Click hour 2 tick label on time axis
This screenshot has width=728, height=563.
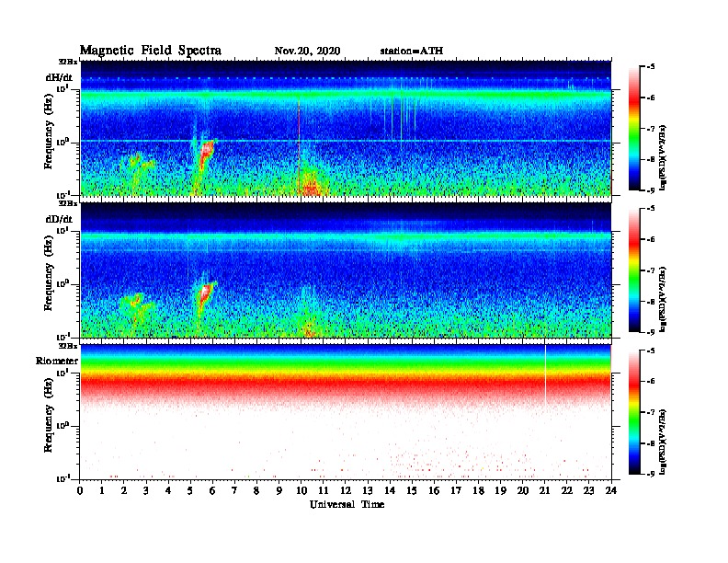(124, 490)
